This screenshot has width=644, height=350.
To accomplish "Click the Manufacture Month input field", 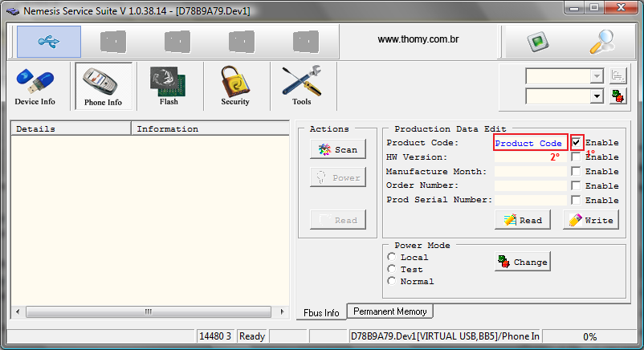I will pos(531,171).
